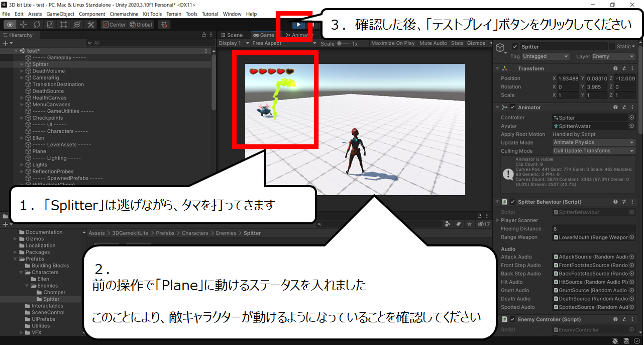Open Transform component presets icon
This screenshot has height=345, width=644.
624,68
